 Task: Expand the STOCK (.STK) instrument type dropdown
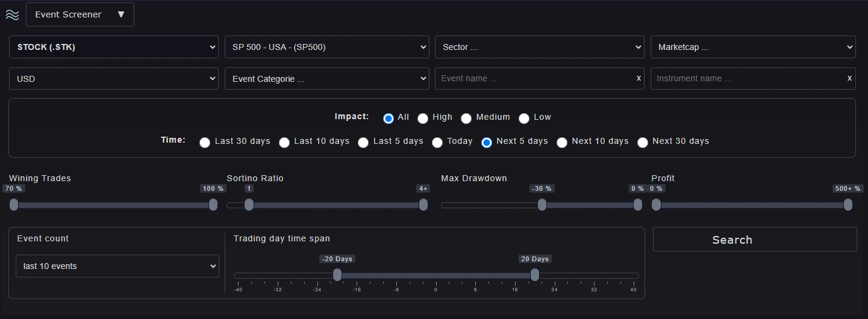(x=113, y=47)
